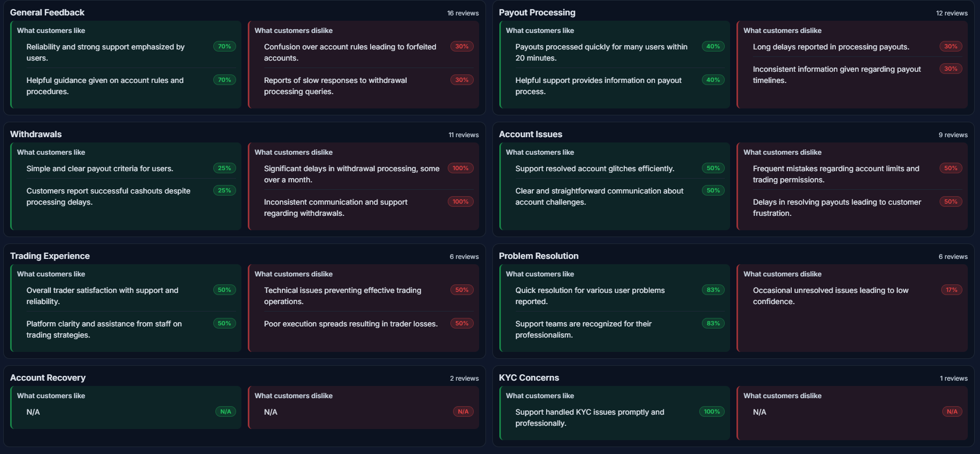The height and width of the screenshot is (454, 980).
Task: Select the 83% badge for quick resolution
Action: click(x=713, y=290)
